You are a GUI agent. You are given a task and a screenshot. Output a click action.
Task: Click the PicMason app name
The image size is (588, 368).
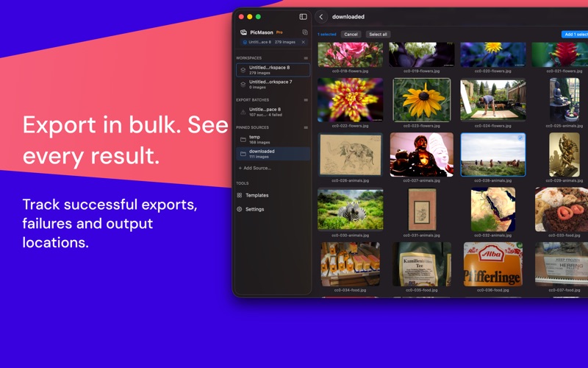click(x=262, y=32)
